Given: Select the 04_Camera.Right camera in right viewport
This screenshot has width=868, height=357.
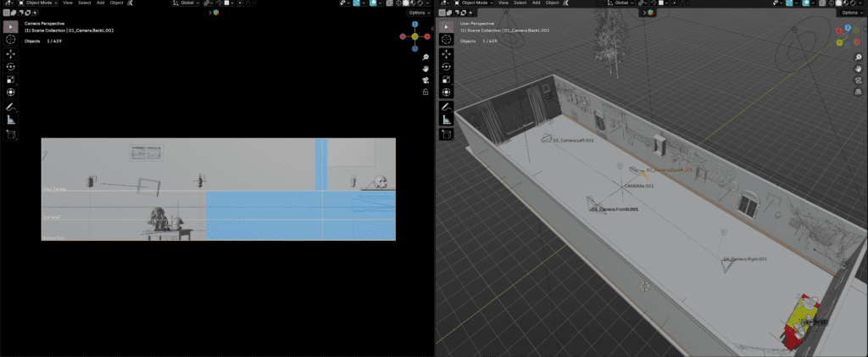Looking at the screenshot, I should [x=726, y=265].
